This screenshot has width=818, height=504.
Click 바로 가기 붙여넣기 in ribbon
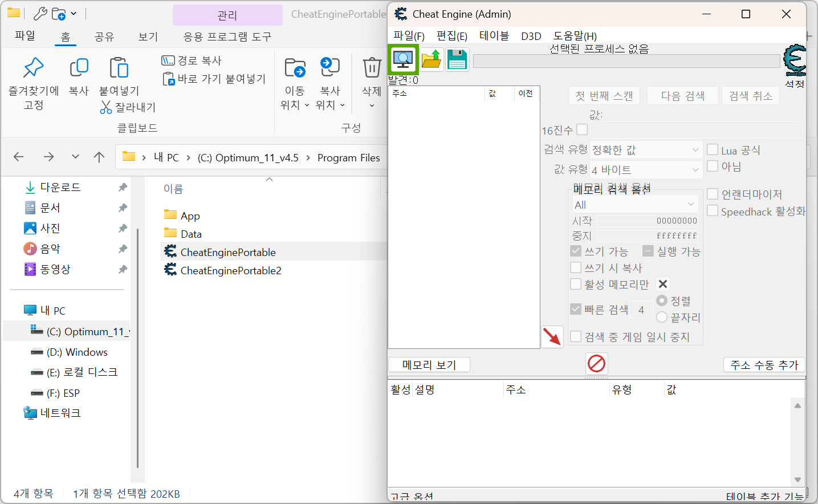coord(214,79)
